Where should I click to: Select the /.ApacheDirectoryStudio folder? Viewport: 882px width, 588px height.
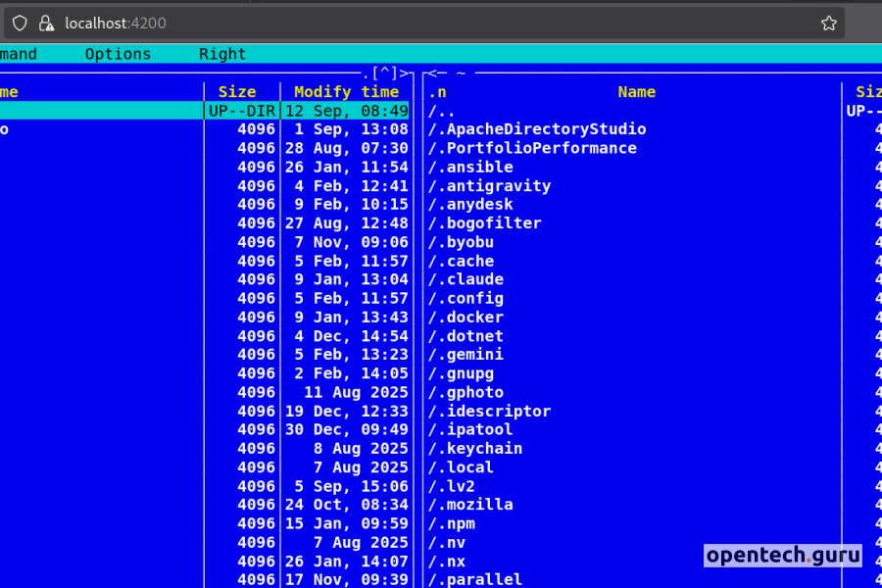(537, 129)
